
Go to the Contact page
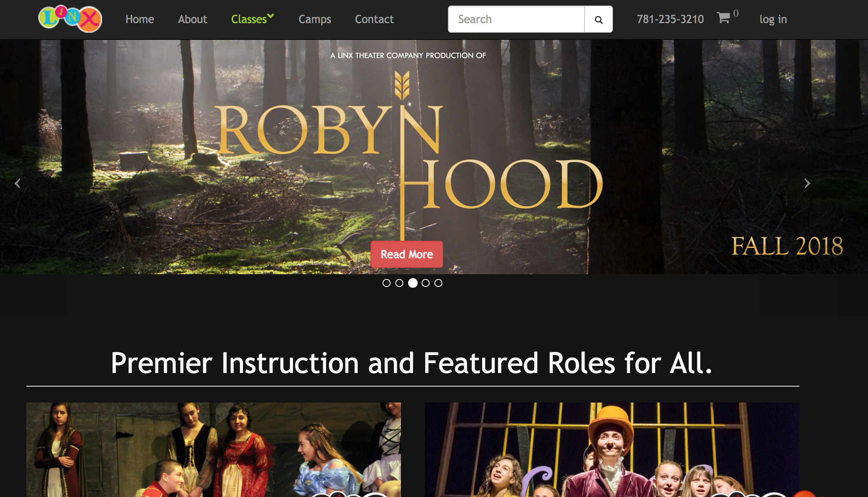click(374, 19)
